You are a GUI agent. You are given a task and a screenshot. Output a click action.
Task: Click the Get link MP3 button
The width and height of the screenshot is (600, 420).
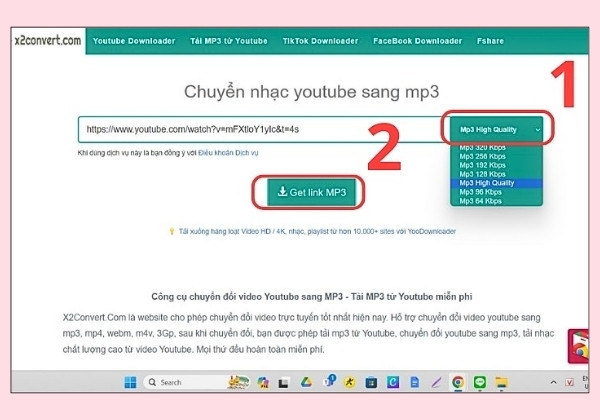(x=312, y=192)
